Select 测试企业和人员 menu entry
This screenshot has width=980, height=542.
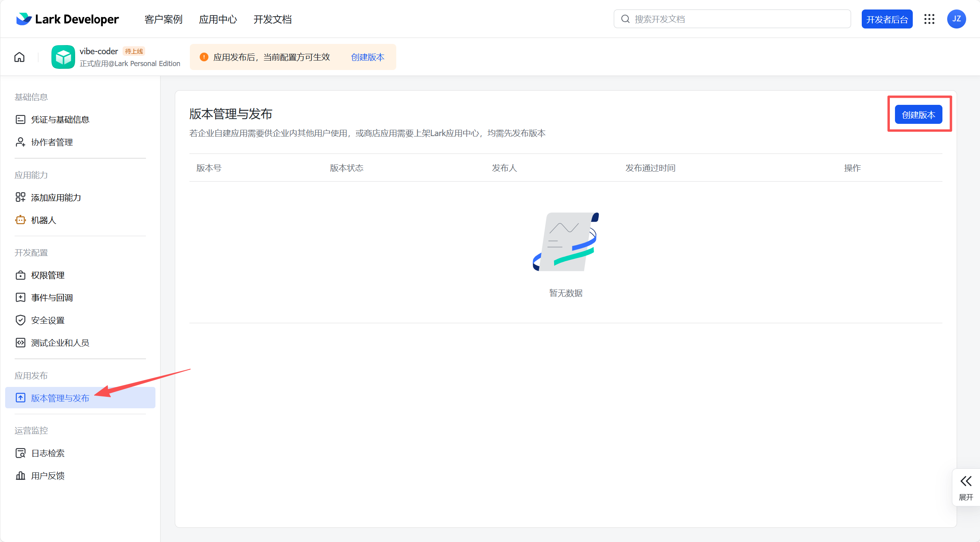(61, 343)
